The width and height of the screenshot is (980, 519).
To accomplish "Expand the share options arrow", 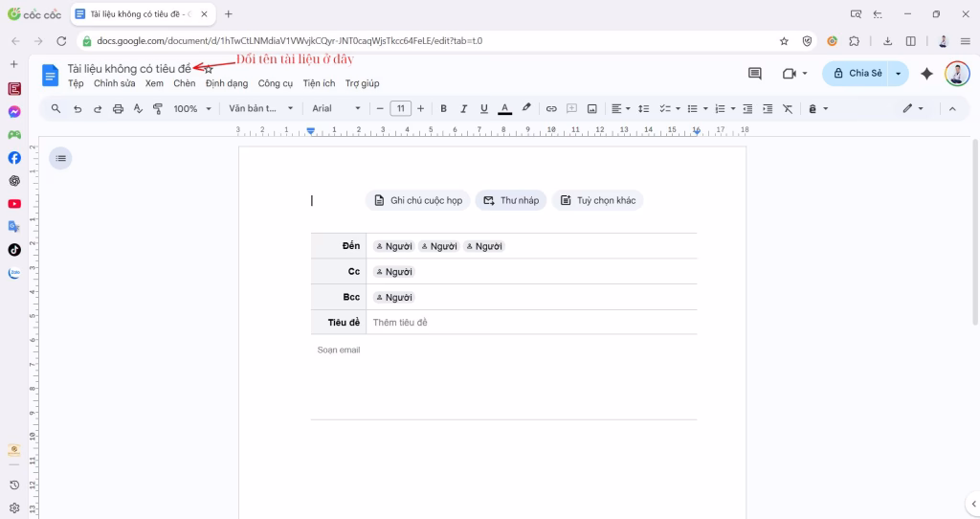I will coord(898,73).
